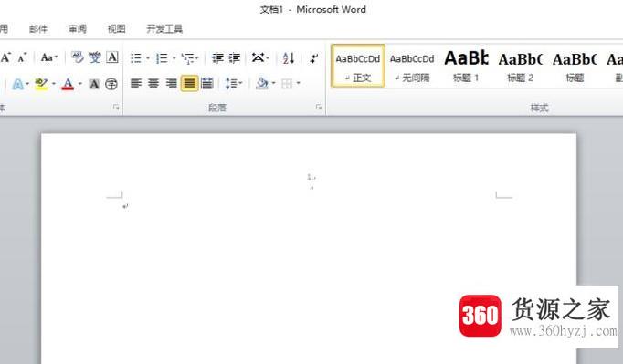Viewport: 623px width, 364px height.
Task: Click the page number 1 in the header
Action: pyautogui.click(x=310, y=177)
